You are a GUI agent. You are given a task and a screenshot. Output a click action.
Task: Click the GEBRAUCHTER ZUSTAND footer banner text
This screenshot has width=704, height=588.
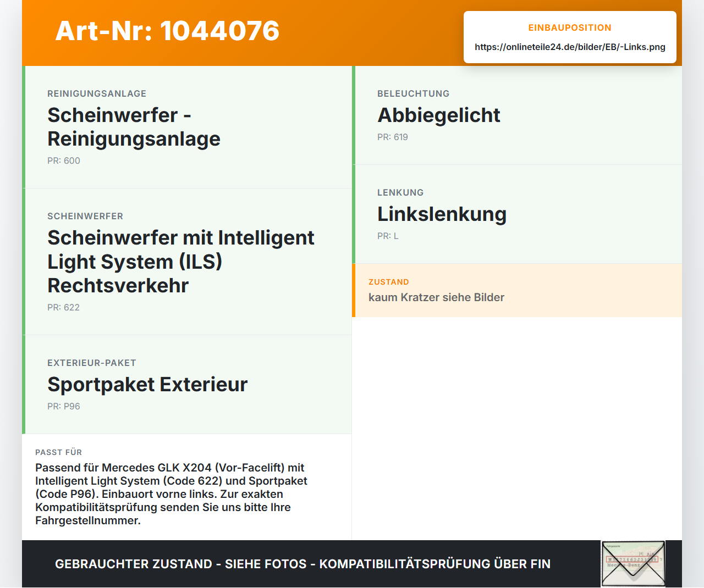pos(302,564)
